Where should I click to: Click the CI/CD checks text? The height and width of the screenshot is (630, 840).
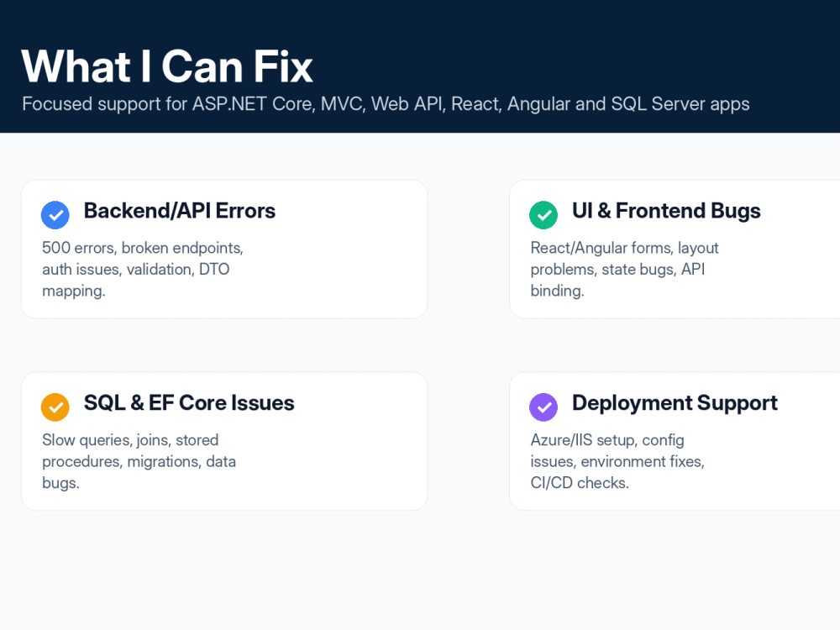coord(580,483)
